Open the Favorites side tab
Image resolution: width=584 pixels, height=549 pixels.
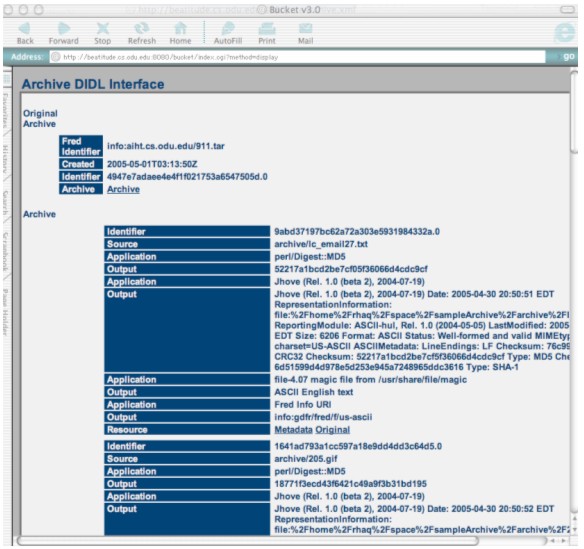pos(6,110)
